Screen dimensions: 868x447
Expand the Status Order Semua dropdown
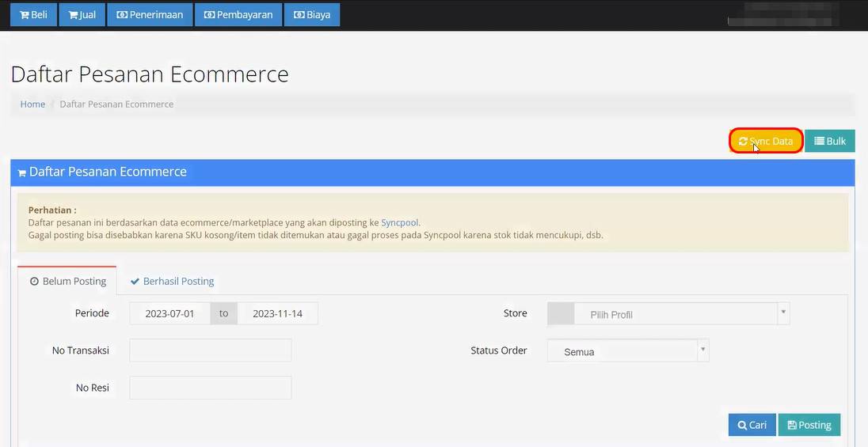627,351
